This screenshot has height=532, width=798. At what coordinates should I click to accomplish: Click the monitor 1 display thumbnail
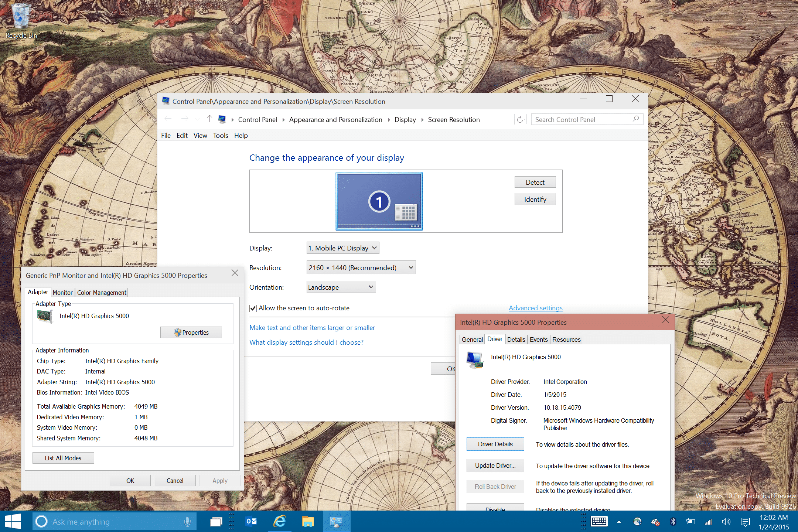[x=379, y=201]
